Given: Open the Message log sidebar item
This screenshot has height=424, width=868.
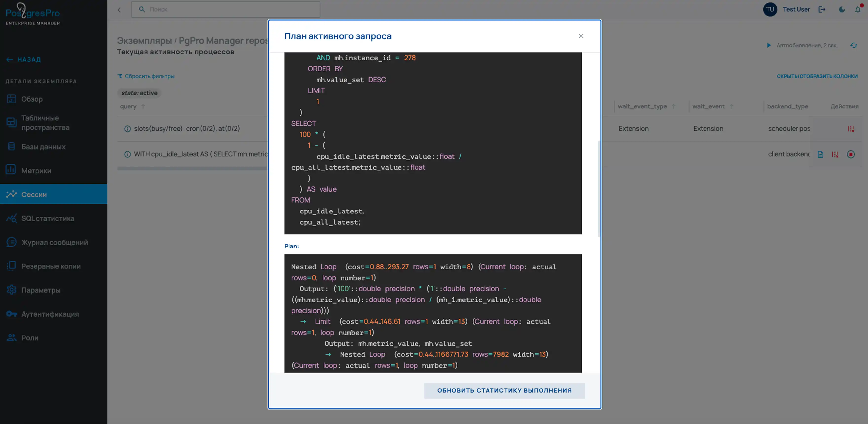Looking at the screenshot, I should 54,242.
